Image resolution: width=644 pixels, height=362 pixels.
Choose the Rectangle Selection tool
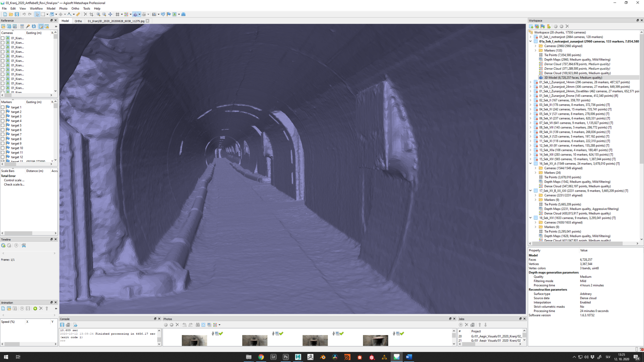tap(43, 14)
